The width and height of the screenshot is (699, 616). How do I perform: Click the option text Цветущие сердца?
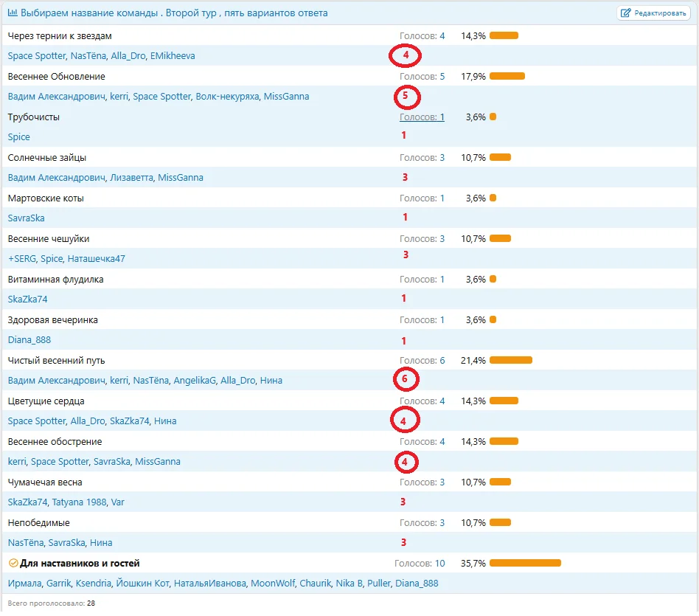click(46, 401)
